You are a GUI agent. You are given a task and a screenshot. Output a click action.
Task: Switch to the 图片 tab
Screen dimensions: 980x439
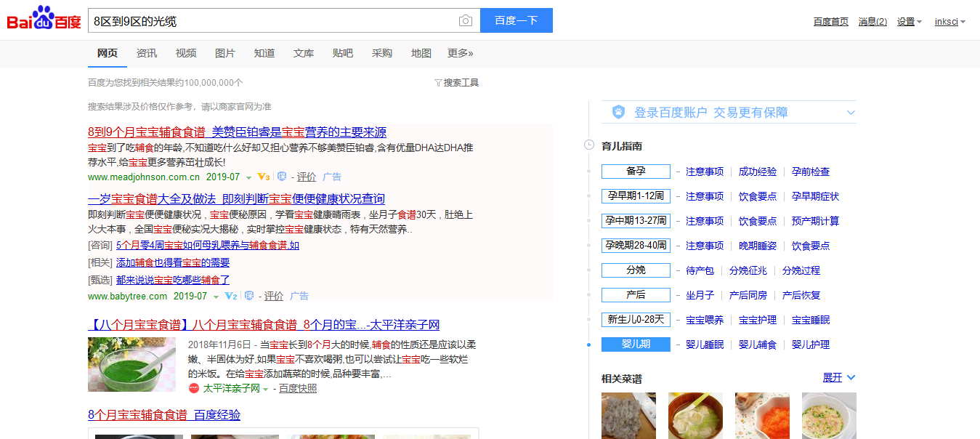click(225, 53)
